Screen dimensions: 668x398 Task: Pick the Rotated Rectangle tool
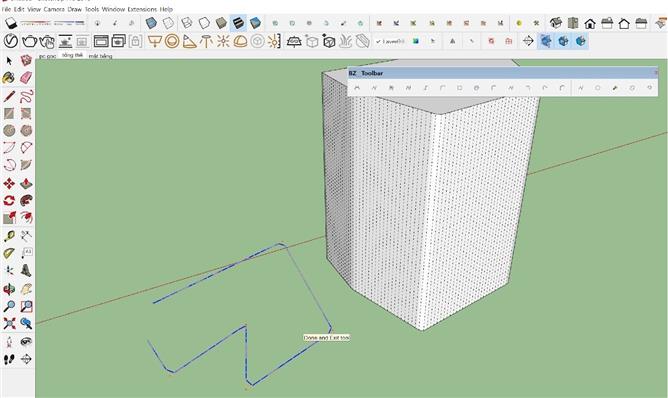(x=26, y=113)
